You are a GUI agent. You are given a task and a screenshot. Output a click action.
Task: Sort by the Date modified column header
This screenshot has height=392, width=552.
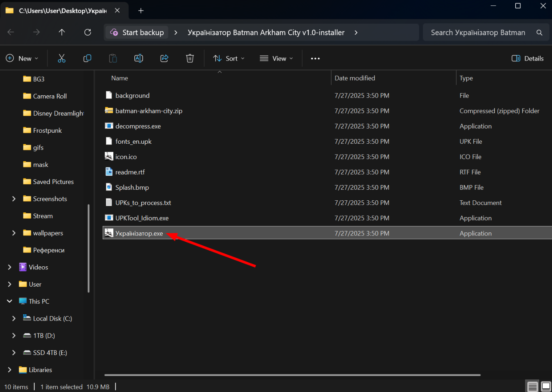[355, 78]
